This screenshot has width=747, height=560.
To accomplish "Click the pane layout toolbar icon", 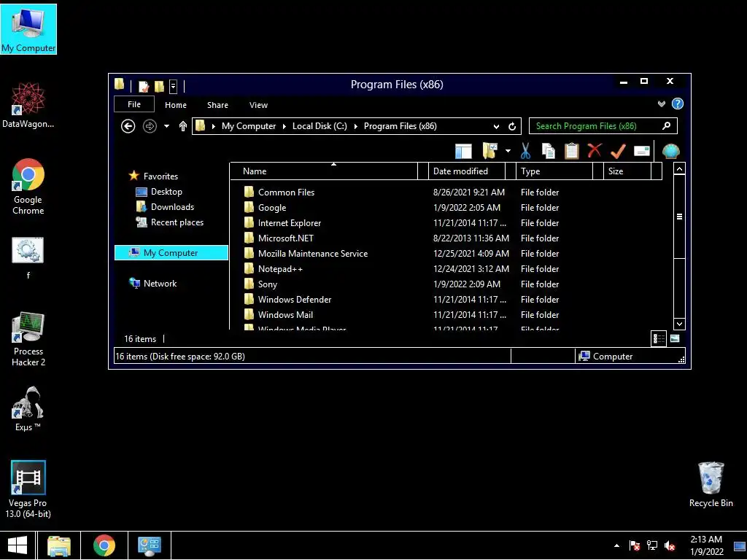I will tap(463, 151).
